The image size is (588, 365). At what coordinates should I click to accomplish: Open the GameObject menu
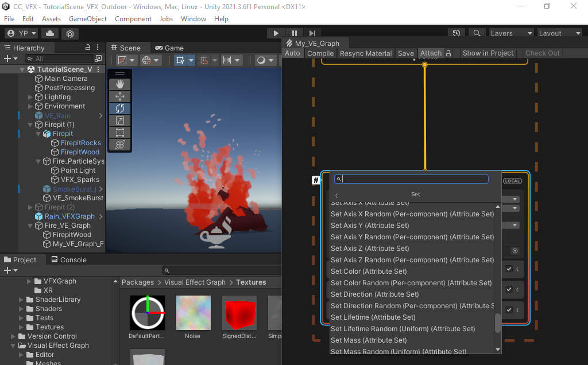click(88, 19)
